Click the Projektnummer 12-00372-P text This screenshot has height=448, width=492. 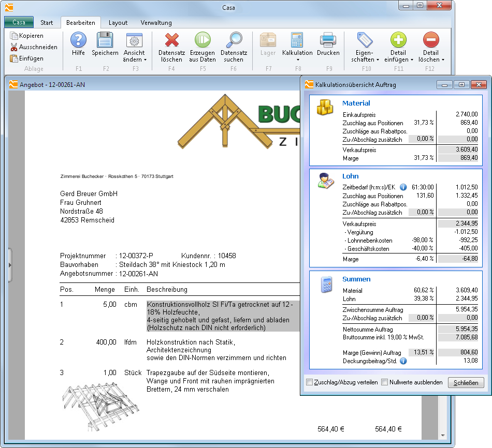(x=107, y=256)
